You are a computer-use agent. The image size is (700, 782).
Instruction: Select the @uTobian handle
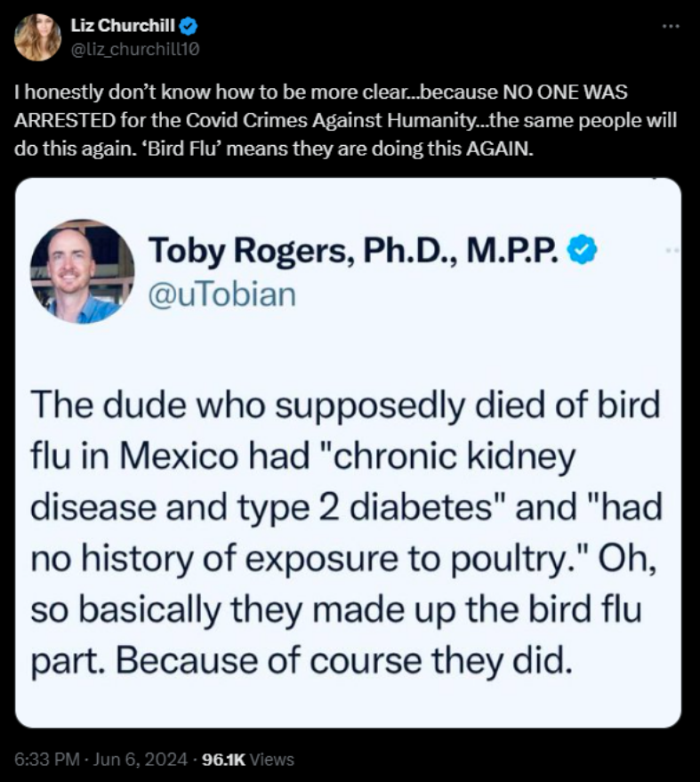click(221, 293)
